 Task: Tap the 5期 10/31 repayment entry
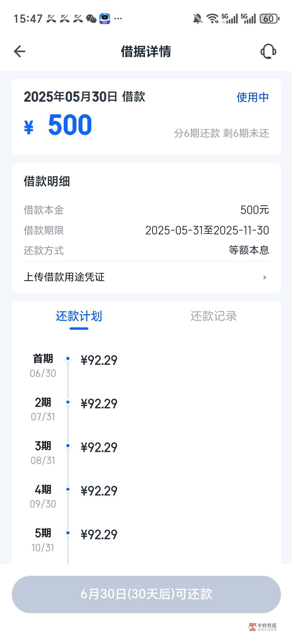click(x=99, y=534)
